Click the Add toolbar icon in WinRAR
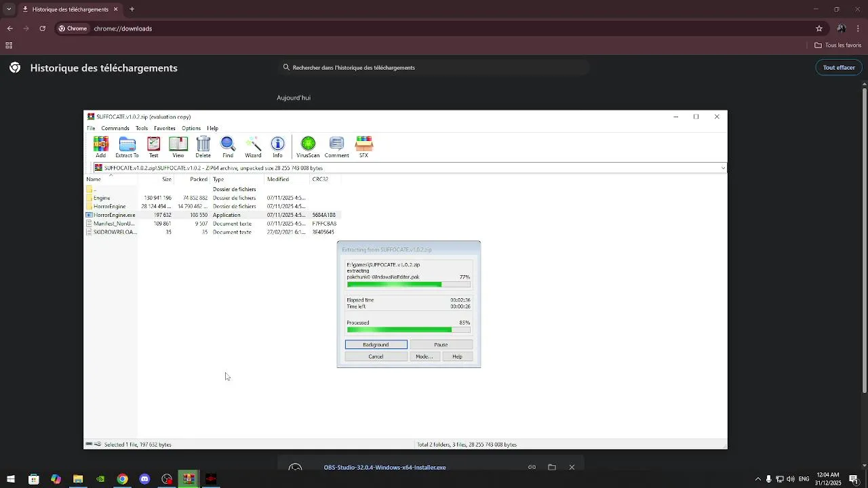This screenshot has height=488, width=868. pyautogui.click(x=100, y=147)
